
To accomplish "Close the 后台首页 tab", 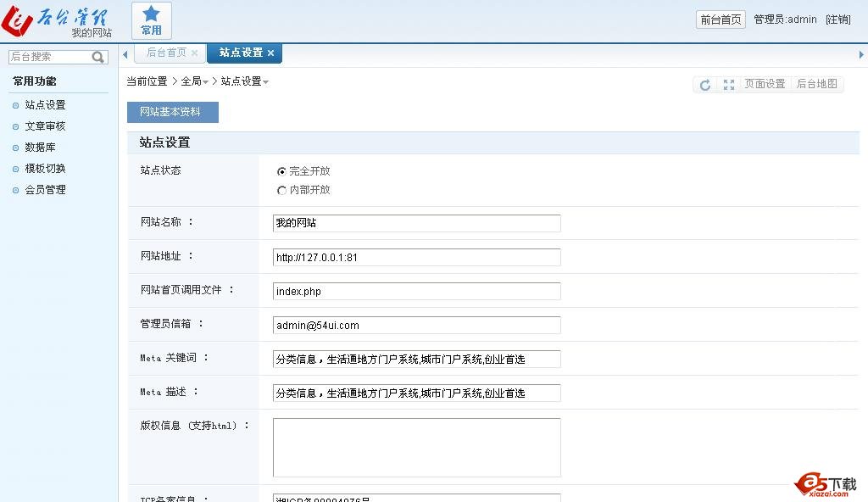I will 194,53.
